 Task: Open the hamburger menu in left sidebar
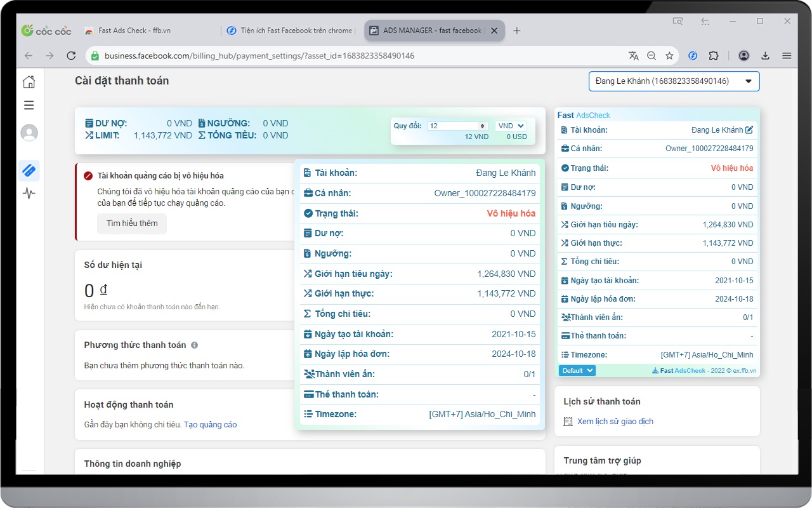coord(29,105)
